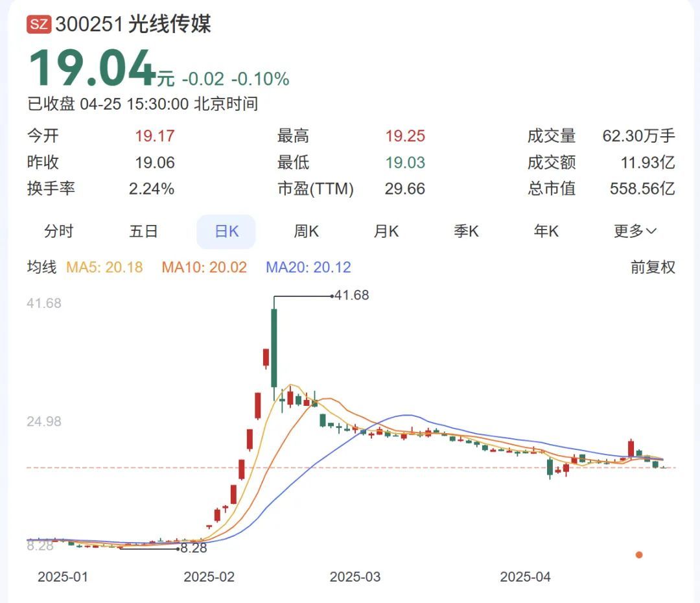Click the 今开 opening price 19.17
This screenshot has width=700, height=603.
click(154, 136)
